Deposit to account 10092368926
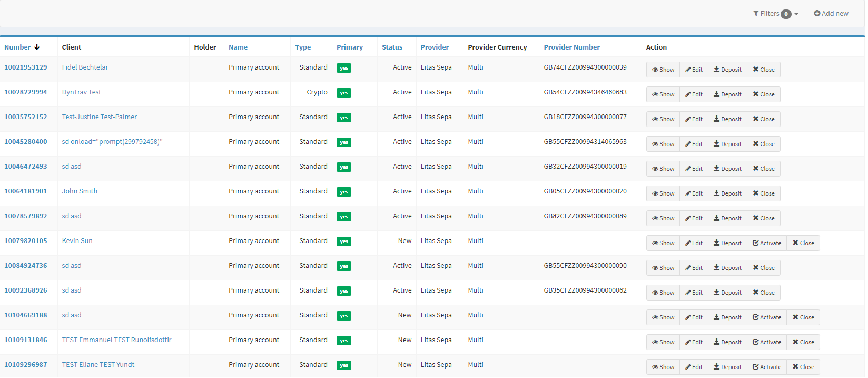The width and height of the screenshot is (868, 378). pos(727,293)
